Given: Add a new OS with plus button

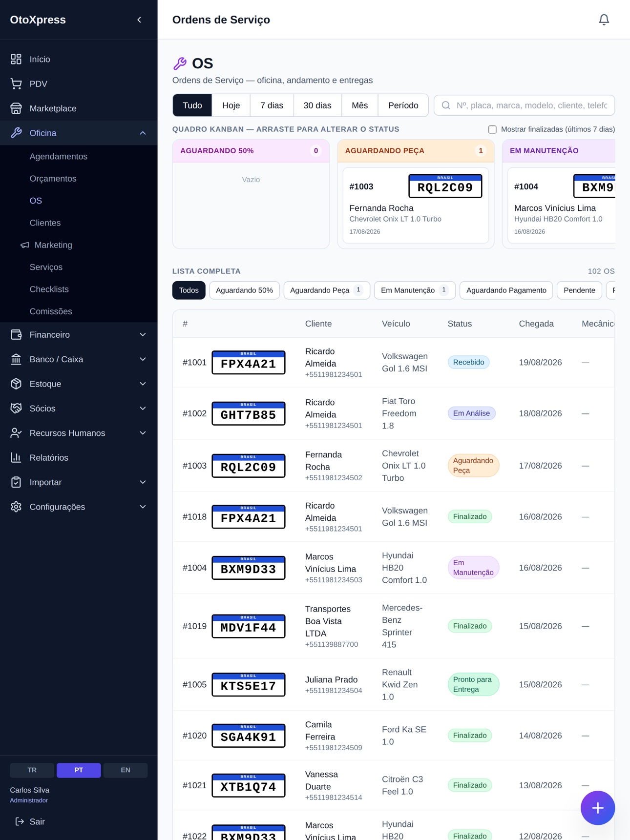Looking at the screenshot, I should pos(597,808).
